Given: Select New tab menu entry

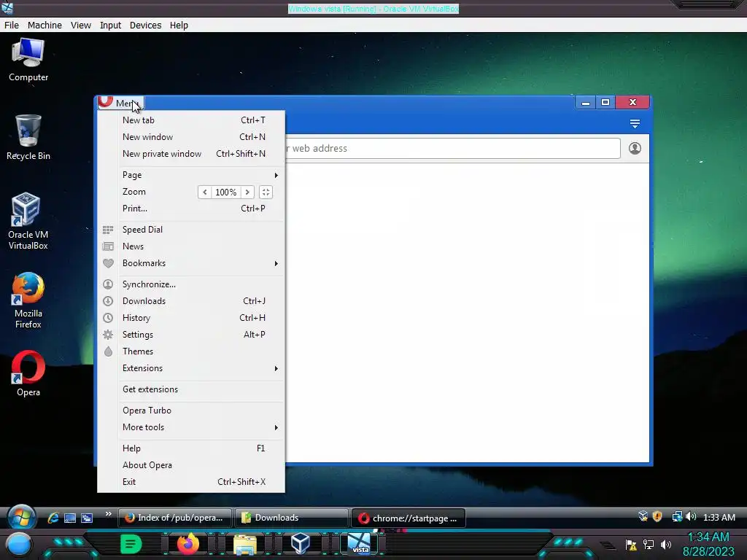Looking at the screenshot, I should 191,120.
